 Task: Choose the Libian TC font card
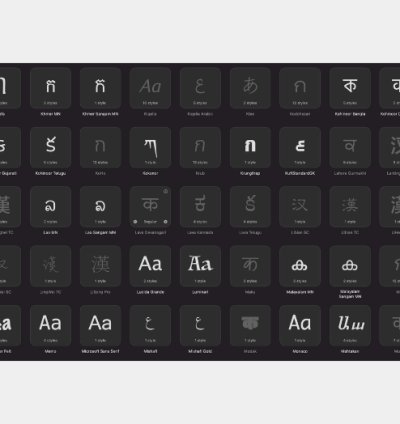[350, 207]
